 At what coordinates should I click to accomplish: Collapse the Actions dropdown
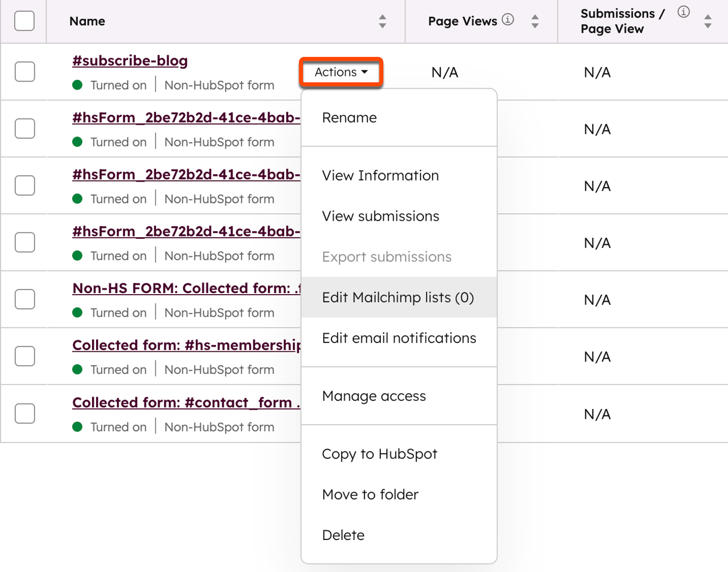pyautogui.click(x=341, y=72)
